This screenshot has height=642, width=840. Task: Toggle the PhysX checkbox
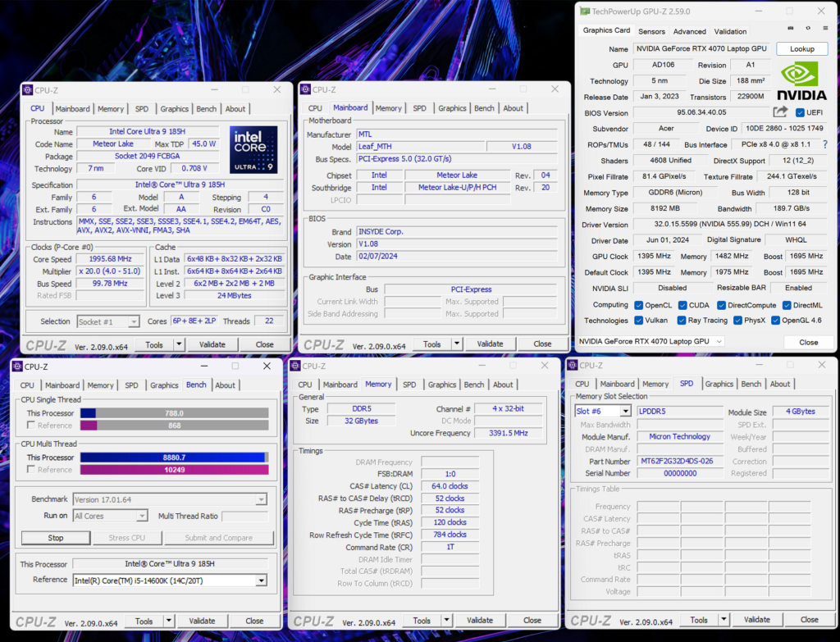click(x=737, y=321)
